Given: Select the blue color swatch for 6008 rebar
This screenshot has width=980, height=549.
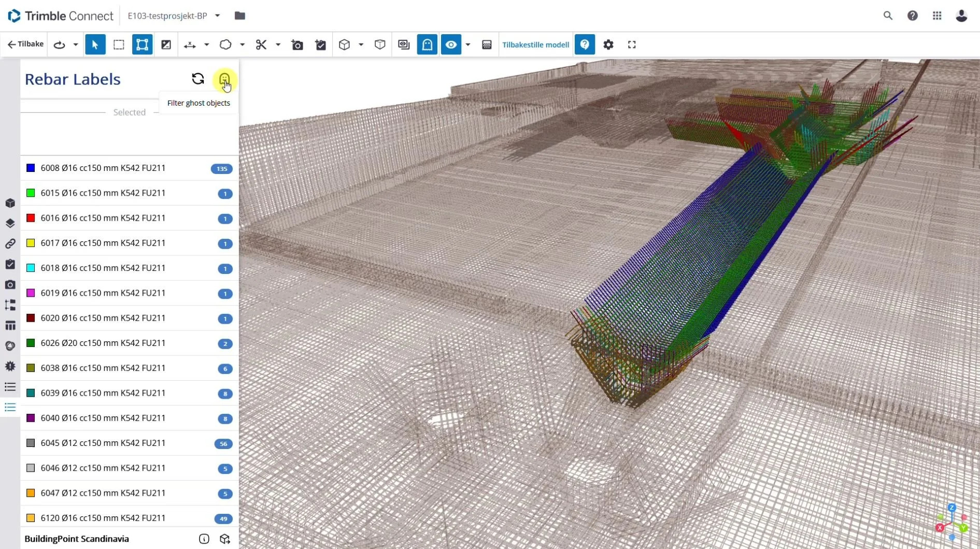Looking at the screenshot, I should (x=31, y=168).
